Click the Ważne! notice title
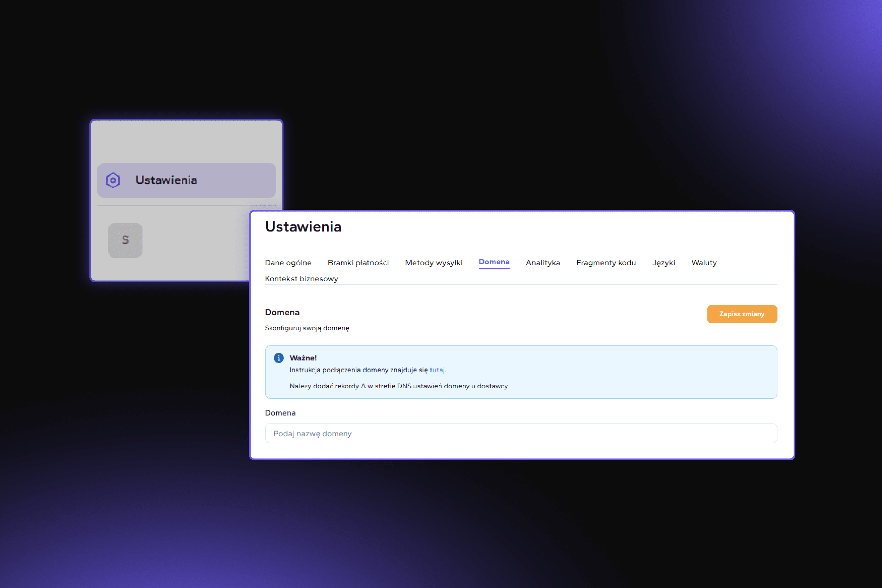The width and height of the screenshot is (882, 588). [303, 358]
